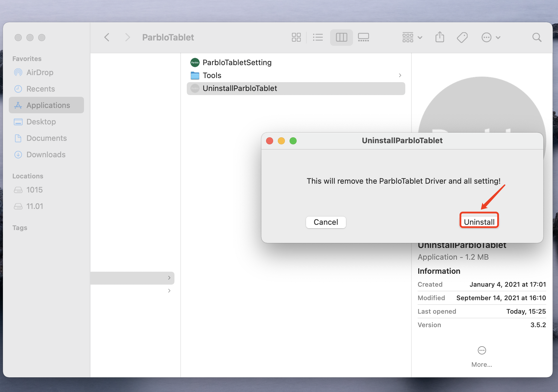Click the ParbloTablet window title
Image resolution: width=558 pixels, height=392 pixels.
(x=168, y=37)
